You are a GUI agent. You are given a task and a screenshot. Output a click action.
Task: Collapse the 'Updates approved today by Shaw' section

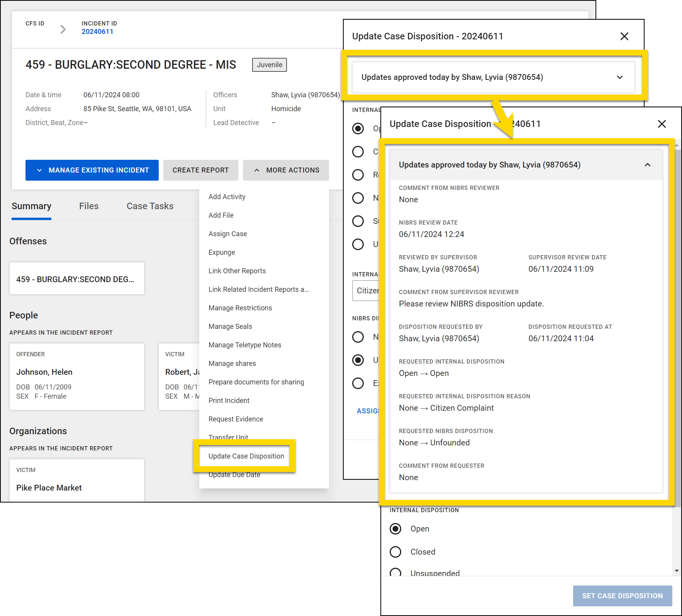(x=648, y=165)
